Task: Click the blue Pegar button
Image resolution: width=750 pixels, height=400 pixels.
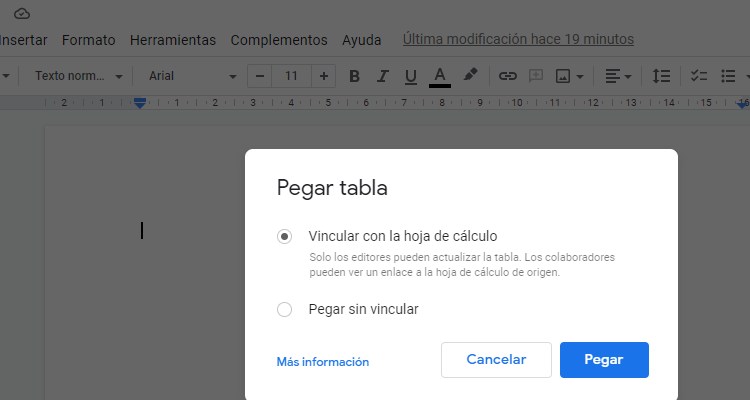Action: pos(604,360)
